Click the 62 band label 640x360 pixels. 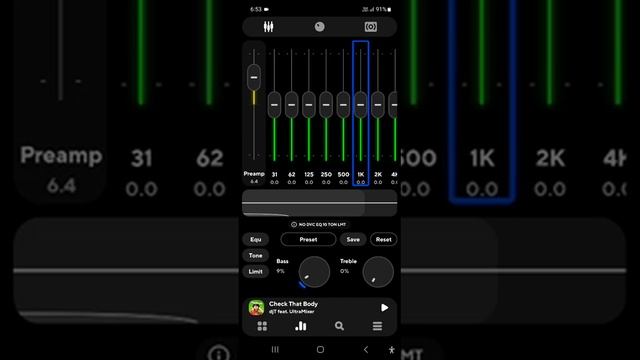[x=291, y=174]
